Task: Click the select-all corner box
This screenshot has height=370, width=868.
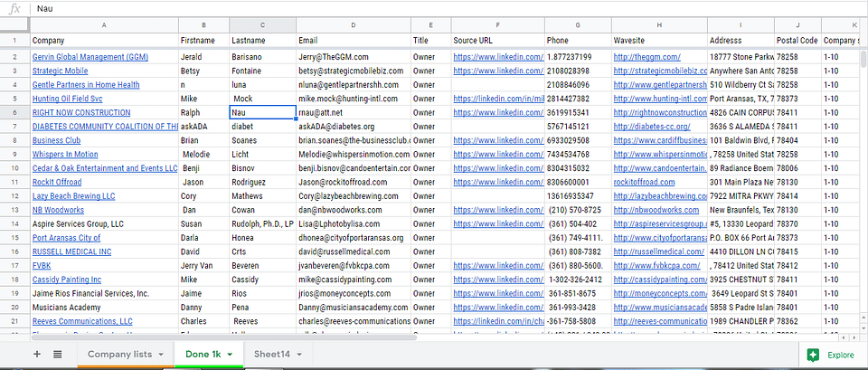Action: coord(14,25)
